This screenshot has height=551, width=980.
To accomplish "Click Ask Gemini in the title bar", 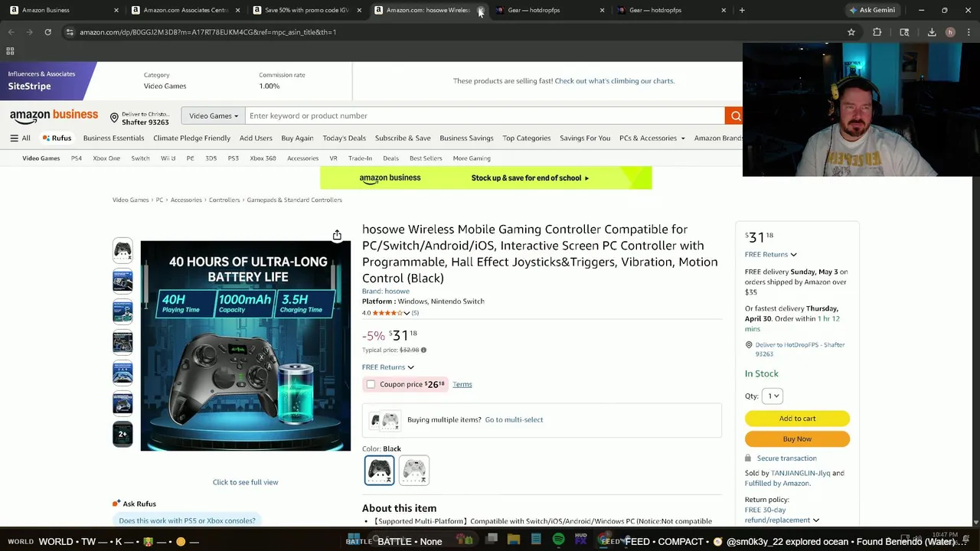I will tap(871, 10).
